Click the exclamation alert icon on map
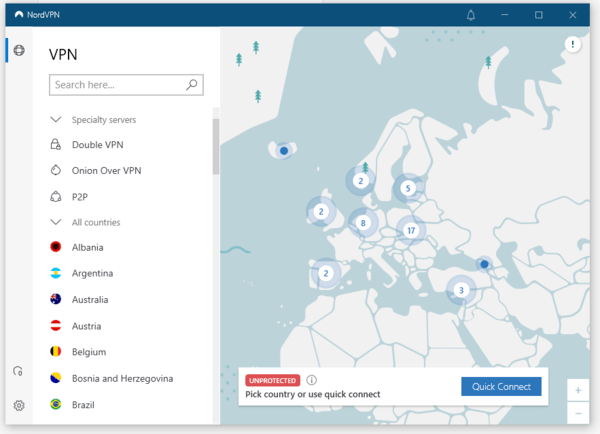The image size is (600, 434). click(x=572, y=44)
